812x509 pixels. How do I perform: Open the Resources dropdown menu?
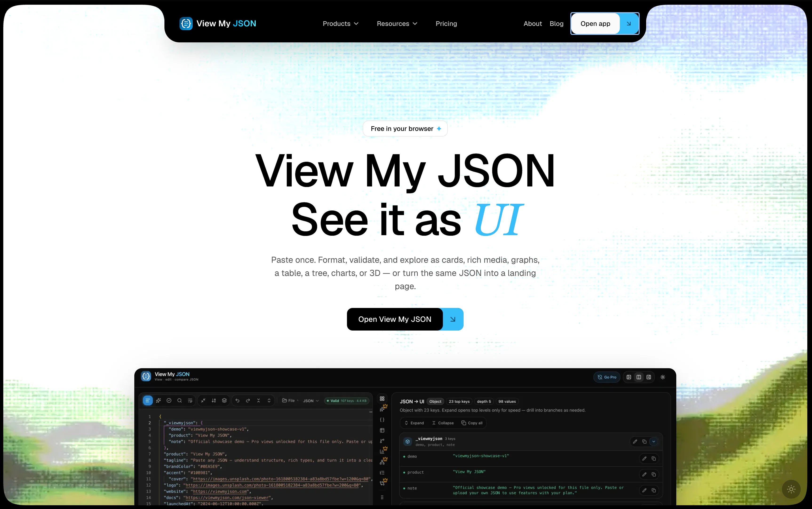click(x=397, y=24)
